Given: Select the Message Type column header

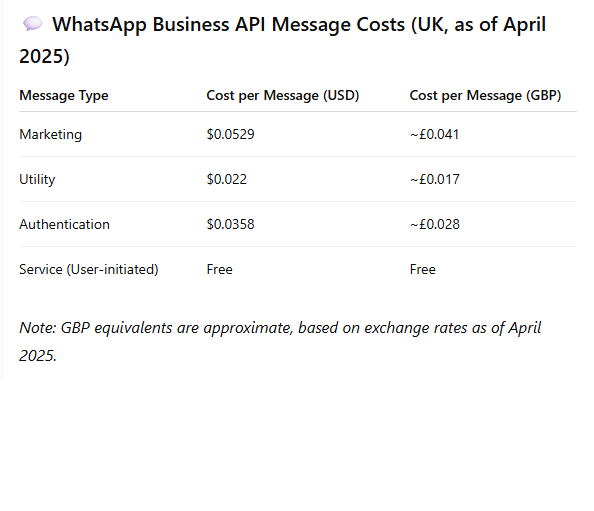Looking at the screenshot, I should (64, 95).
